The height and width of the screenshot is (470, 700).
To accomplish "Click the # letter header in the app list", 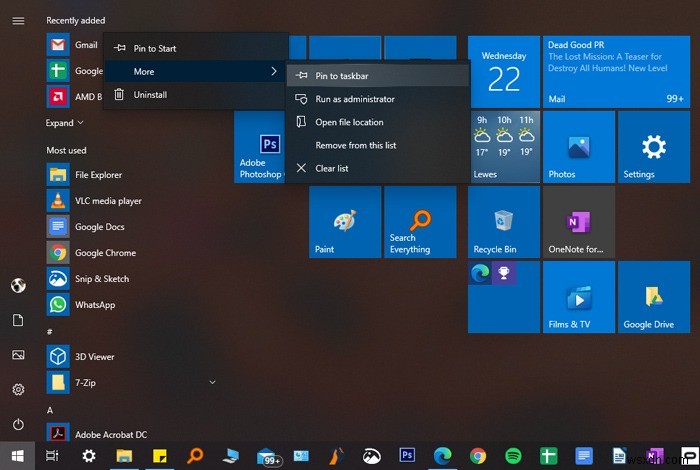I will [50, 332].
